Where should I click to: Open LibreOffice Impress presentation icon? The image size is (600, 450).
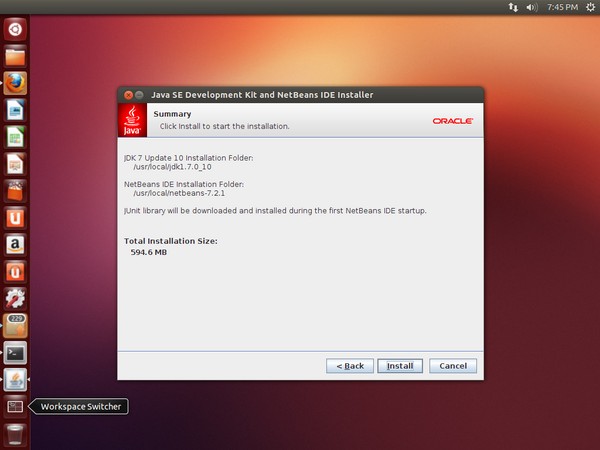15,164
